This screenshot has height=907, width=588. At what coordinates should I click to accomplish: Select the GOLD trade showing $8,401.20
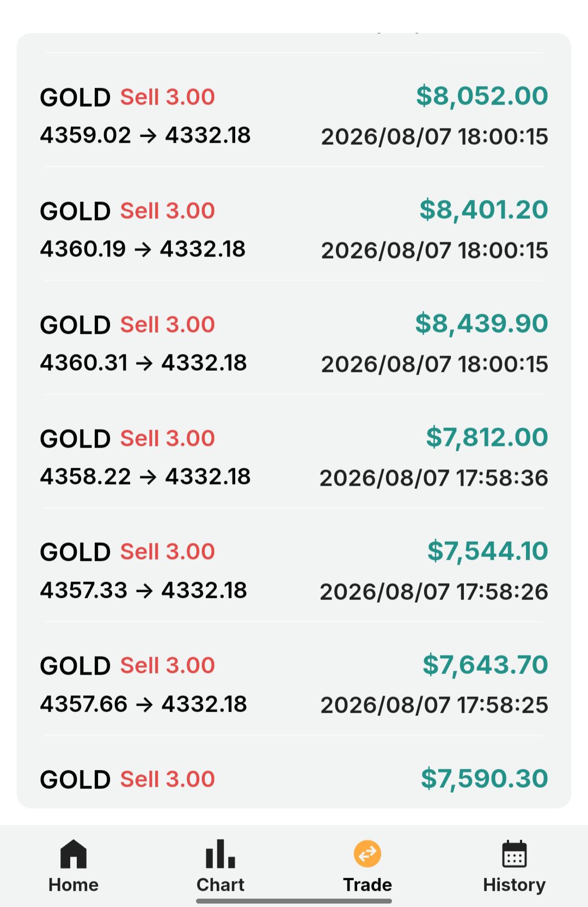(294, 229)
